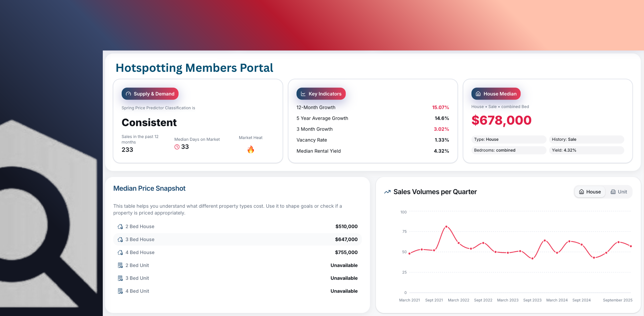Click the Key Indicators badge
This screenshot has height=316, width=644.
click(321, 94)
